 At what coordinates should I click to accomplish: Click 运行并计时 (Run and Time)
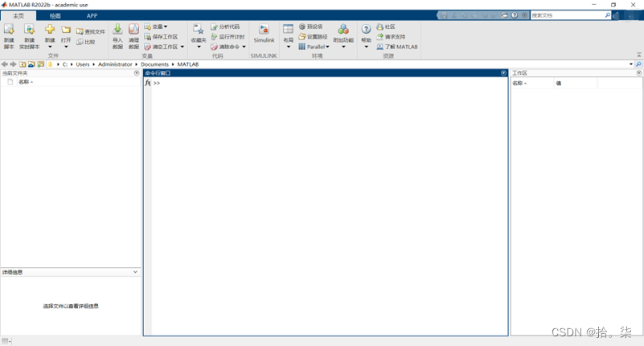[228, 36]
